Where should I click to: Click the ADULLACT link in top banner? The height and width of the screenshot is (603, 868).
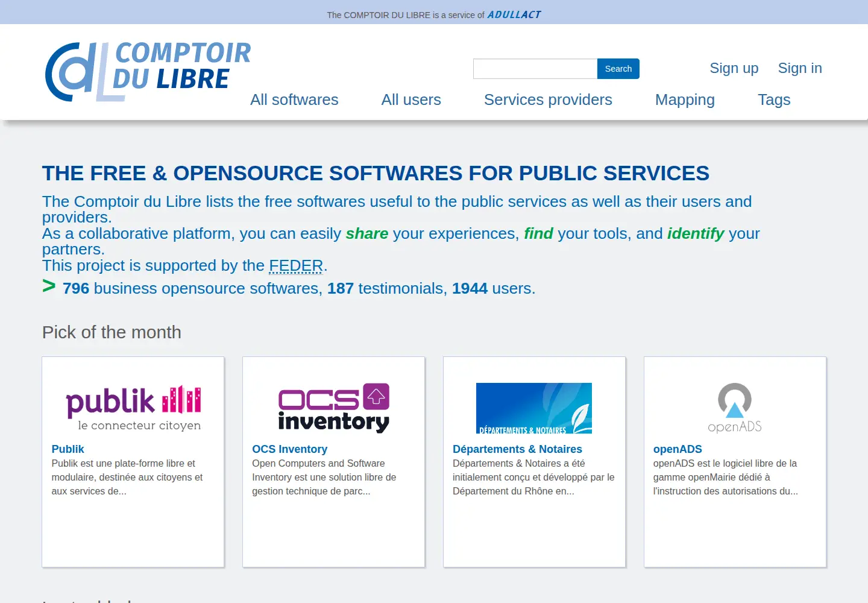click(514, 14)
